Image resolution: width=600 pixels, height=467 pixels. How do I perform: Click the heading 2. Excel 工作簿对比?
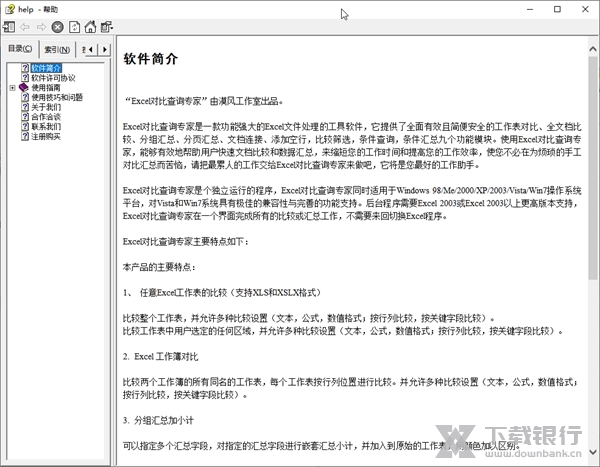tap(160, 357)
